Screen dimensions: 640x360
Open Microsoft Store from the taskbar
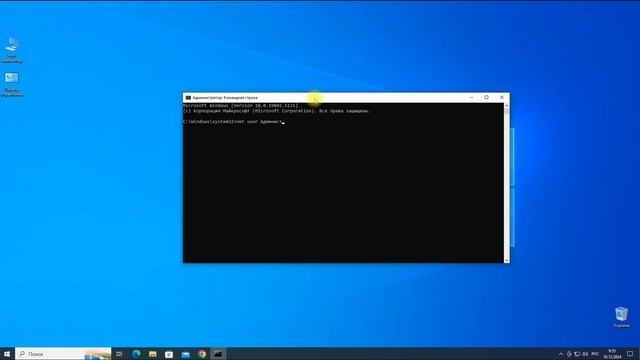pos(169,354)
